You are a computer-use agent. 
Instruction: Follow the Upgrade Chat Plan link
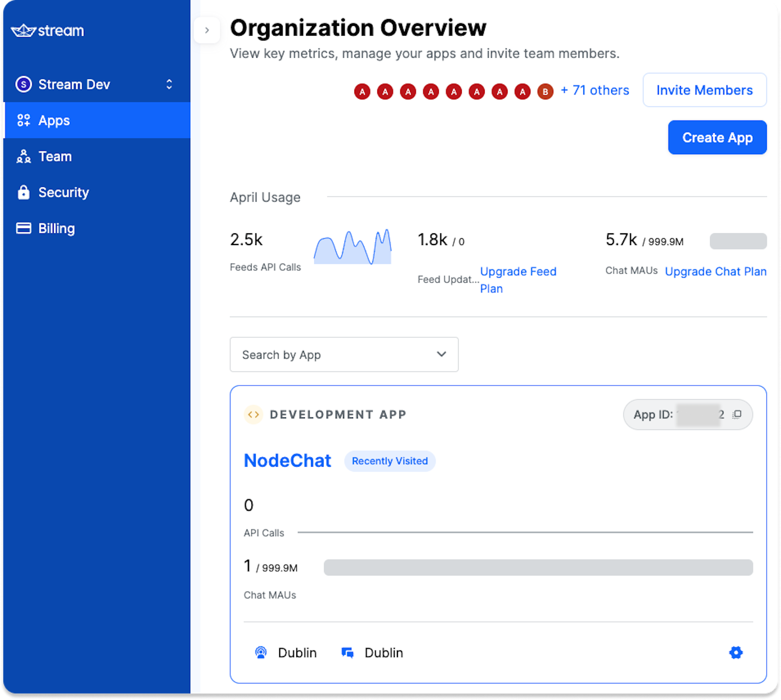tap(715, 271)
